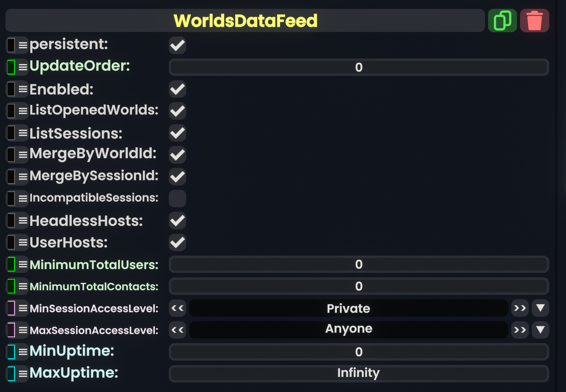Click the Private access level value
566x392 pixels.
click(x=348, y=308)
